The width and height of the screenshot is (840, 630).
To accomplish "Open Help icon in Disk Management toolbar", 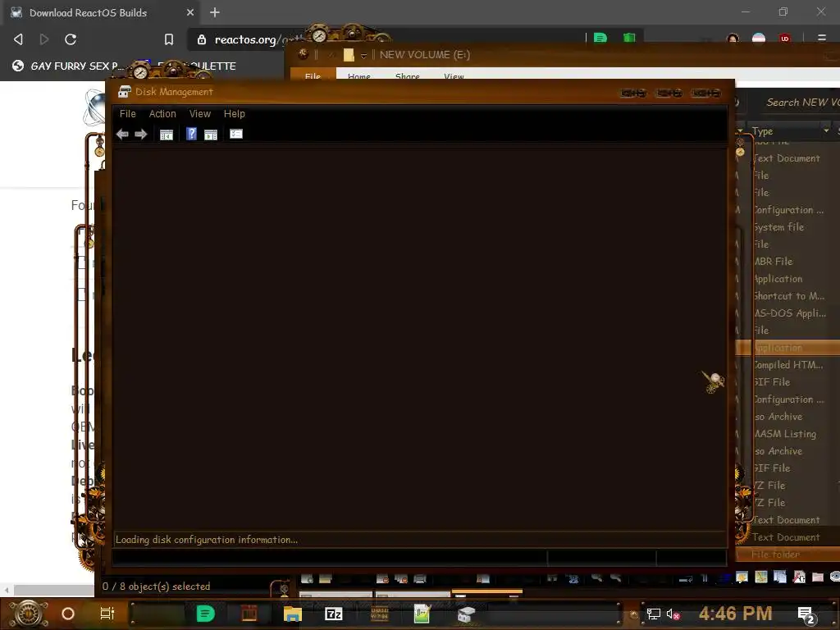I will point(191,134).
